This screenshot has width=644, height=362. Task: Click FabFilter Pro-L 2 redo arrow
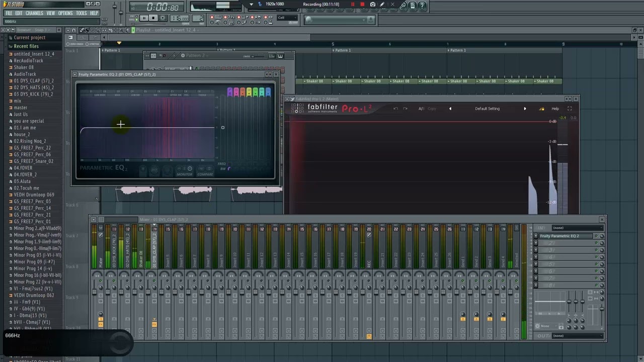click(x=405, y=109)
